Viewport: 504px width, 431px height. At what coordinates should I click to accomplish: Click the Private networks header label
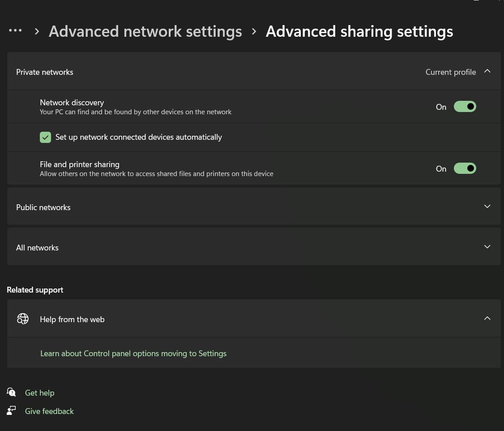45,72
